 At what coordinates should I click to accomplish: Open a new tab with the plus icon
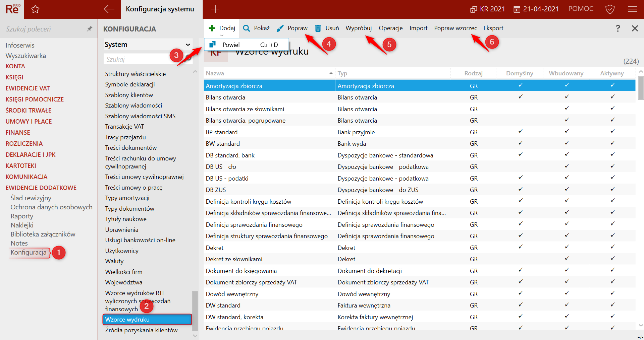pyautogui.click(x=215, y=9)
